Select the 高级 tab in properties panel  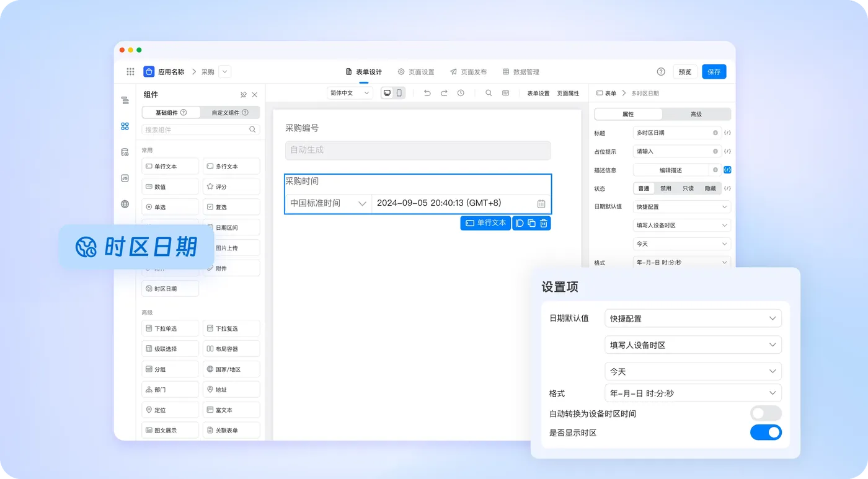(x=696, y=114)
